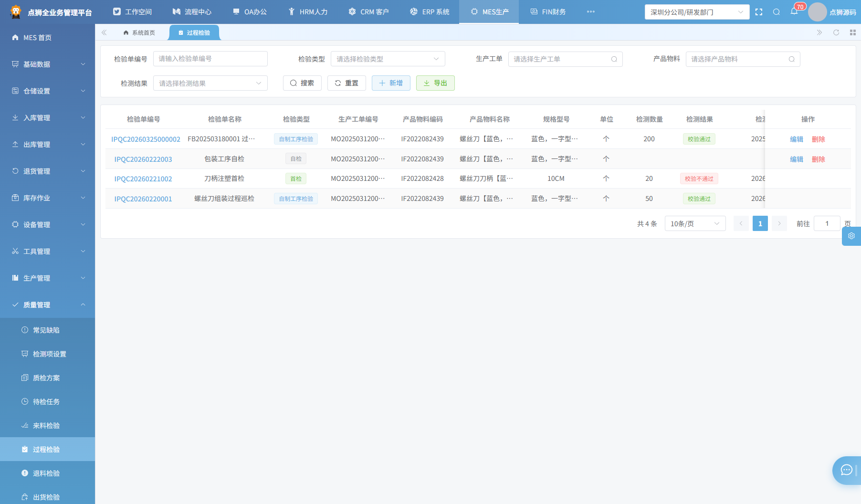Open notifications bell with 70 badge

coord(794,11)
